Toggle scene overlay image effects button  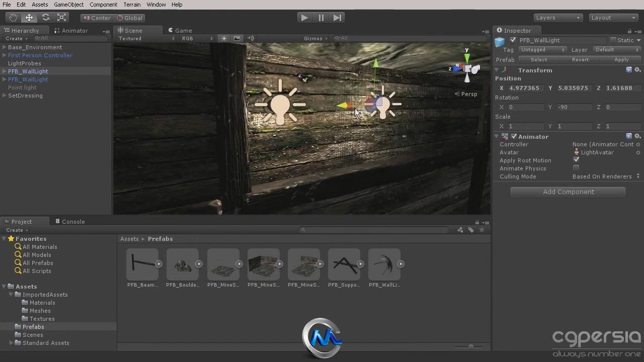tap(236, 38)
